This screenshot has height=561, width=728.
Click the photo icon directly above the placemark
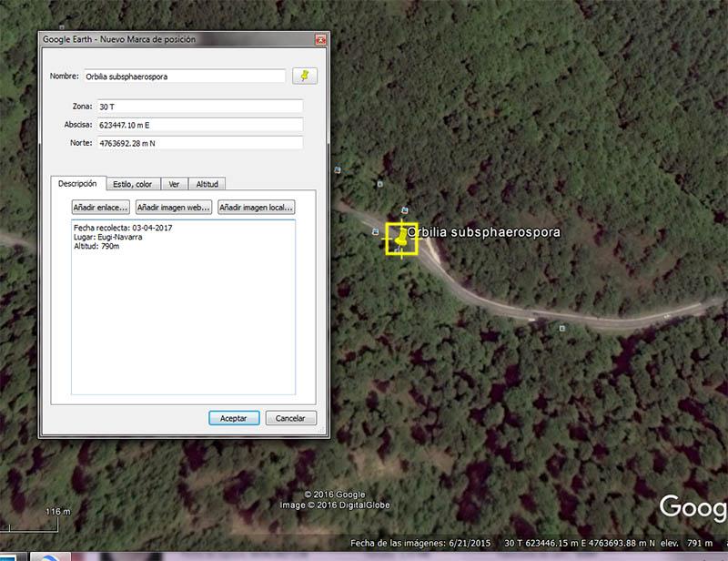[405, 210]
